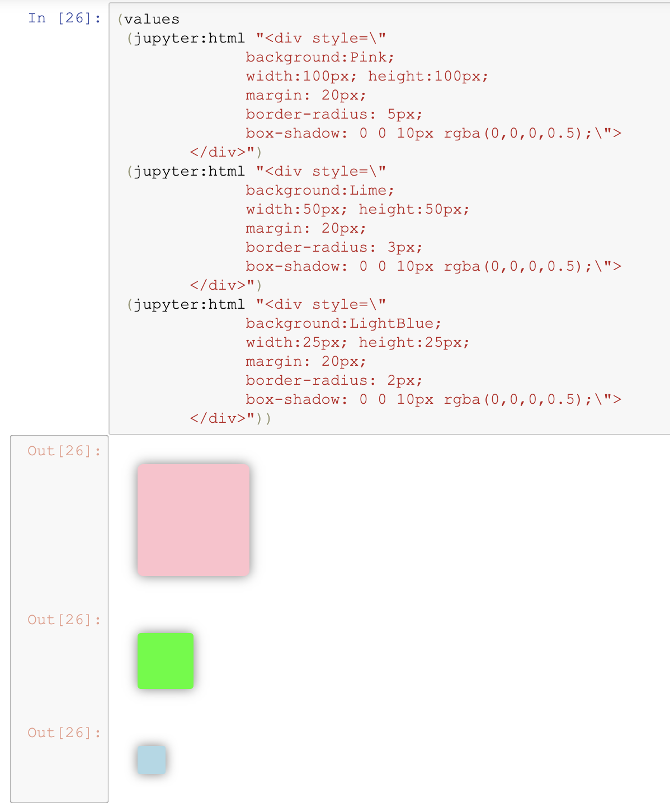
Task: Click the second Out[26] prompt label
Action: pyautogui.click(x=64, y=620)
